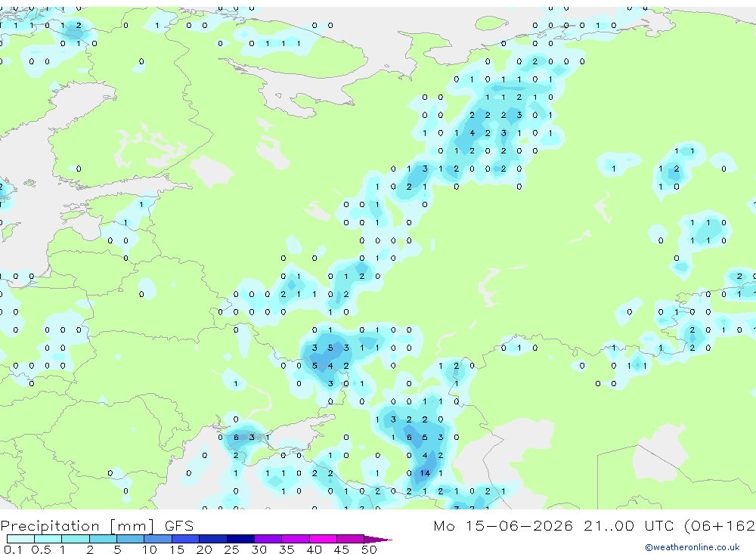The image size is (756, 554).
Task: Click the '20' legend label
Action: 204,549
